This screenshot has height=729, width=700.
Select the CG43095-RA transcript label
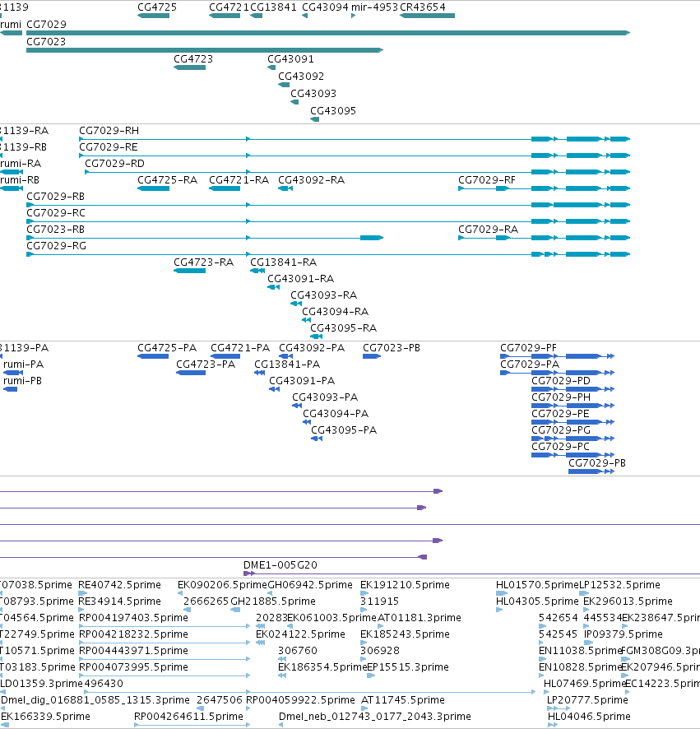pyautogui.click(x=344, y=328)
